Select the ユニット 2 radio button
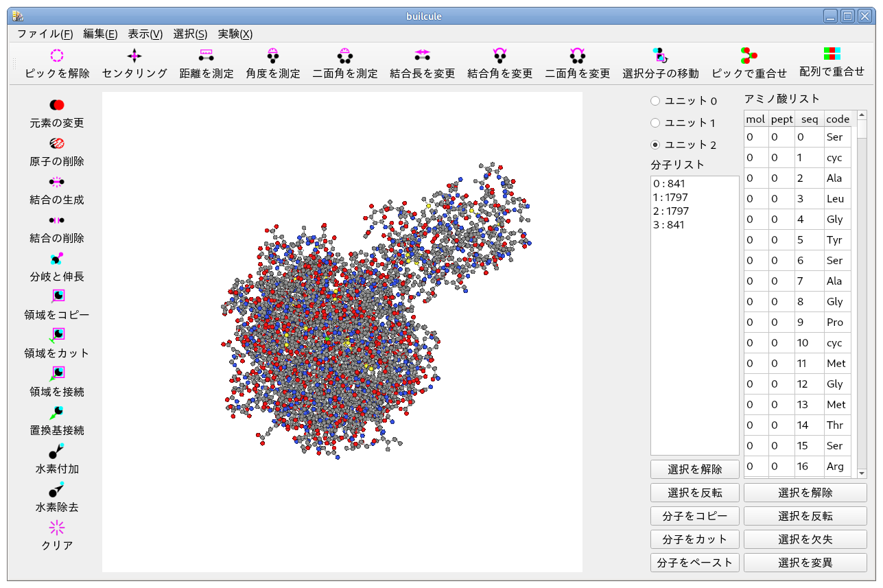 655,145
